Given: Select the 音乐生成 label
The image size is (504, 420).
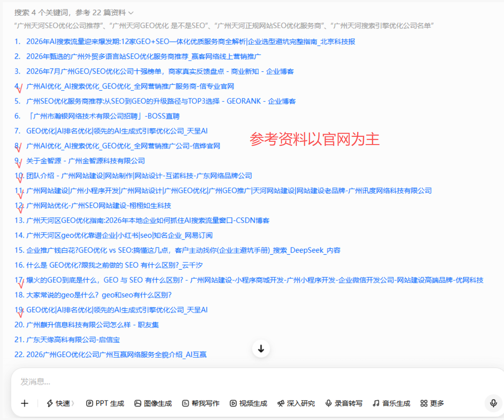Looking at the screenshot, I should 396,403.
